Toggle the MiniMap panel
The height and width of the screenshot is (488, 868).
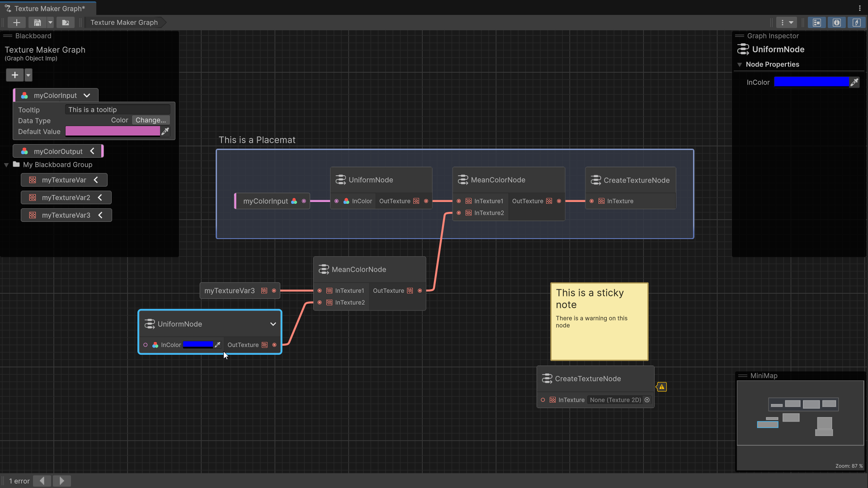pos(857,22)
